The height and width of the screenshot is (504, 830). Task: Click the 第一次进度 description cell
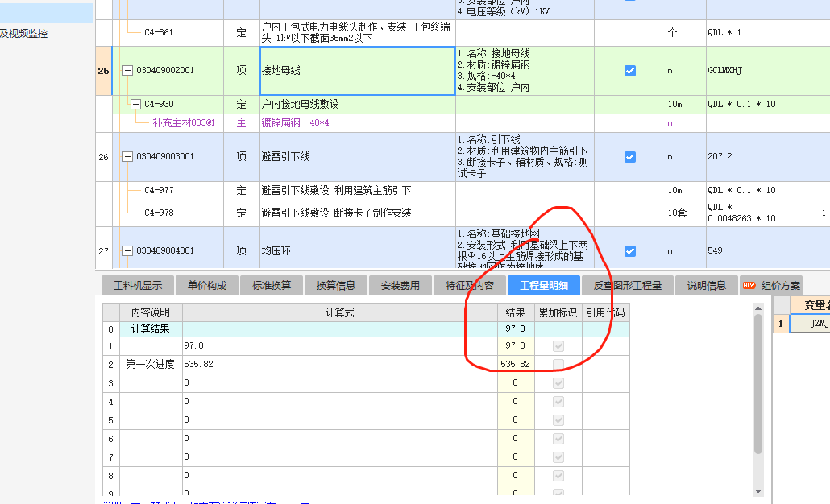coord(151,365)
